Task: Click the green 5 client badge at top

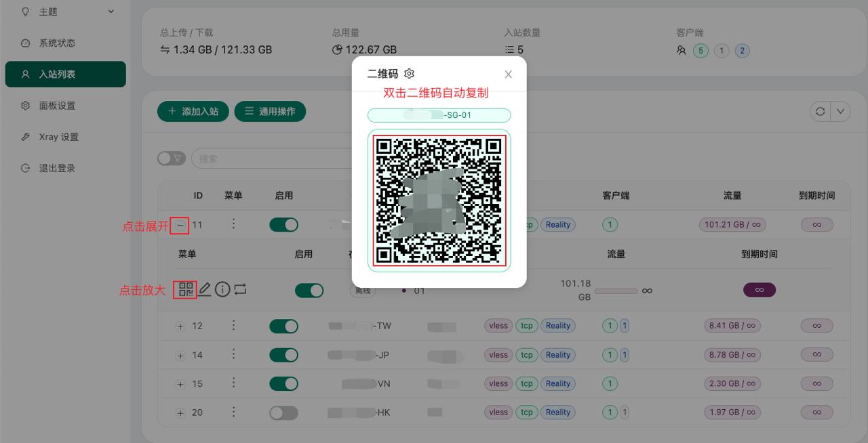Action: click(x=701, y=51)
